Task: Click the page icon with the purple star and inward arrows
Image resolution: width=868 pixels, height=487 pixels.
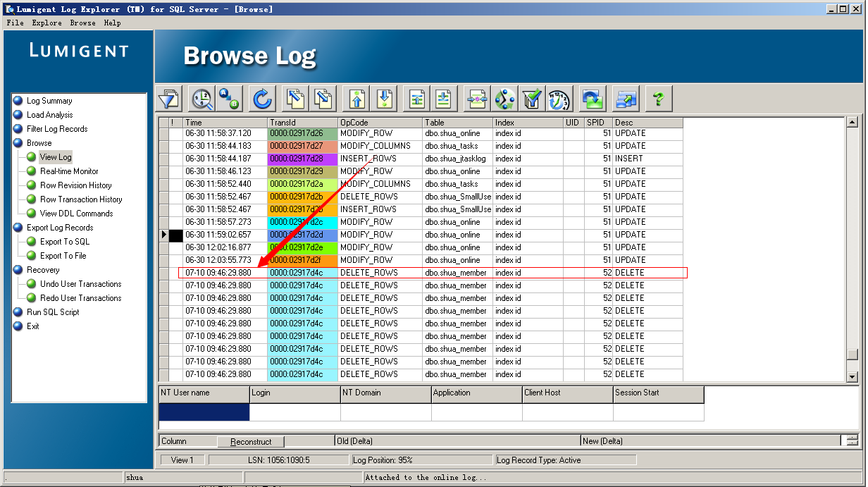Action: click(x=478, y=99)
